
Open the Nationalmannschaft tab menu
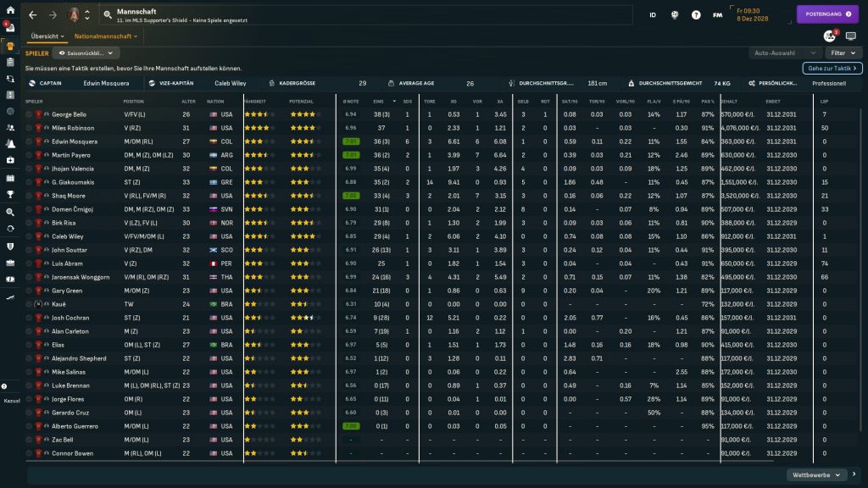[106, 36]
